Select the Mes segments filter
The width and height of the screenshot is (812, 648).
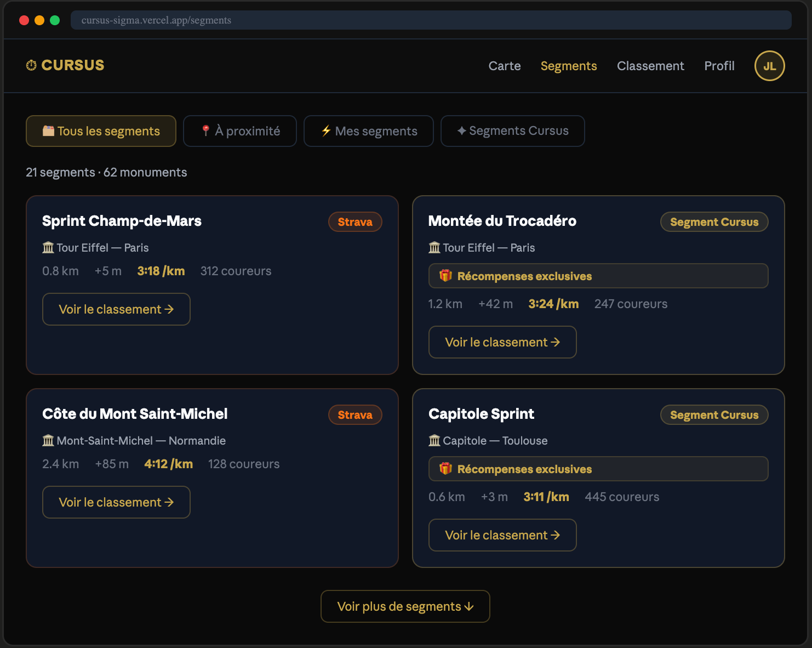369,131
